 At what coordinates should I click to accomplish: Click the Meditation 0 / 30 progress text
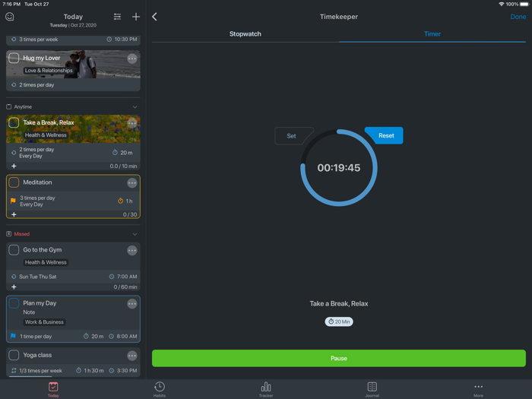click(130, 215)
